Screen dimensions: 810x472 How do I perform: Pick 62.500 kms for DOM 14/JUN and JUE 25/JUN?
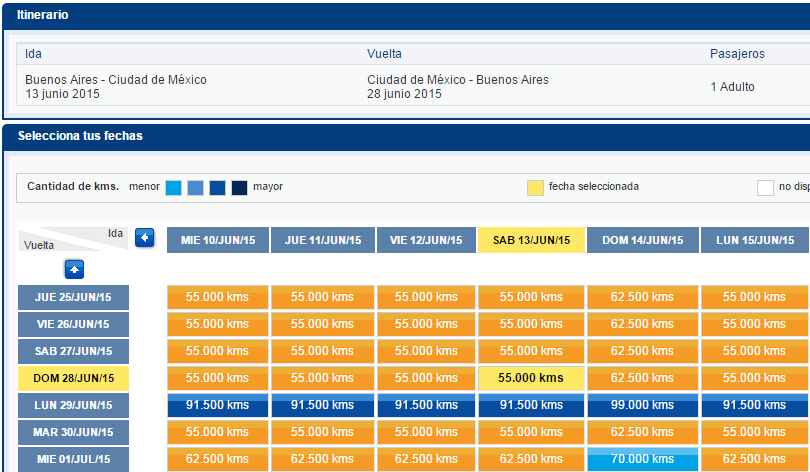[x=642, y=297]
